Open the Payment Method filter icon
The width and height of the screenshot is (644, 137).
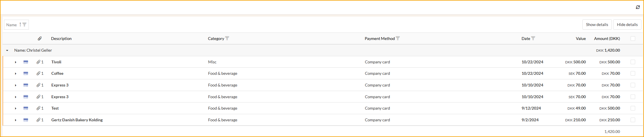click(398, 38)
